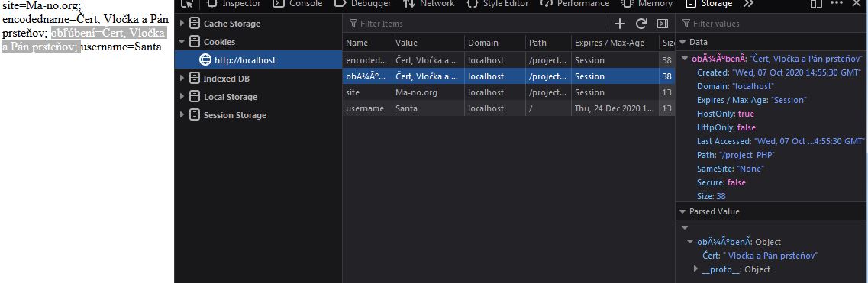Expand the Session Storage tree arrow
Image resolution: width=868 pixels, height=283 pixels.
[182, 115]
